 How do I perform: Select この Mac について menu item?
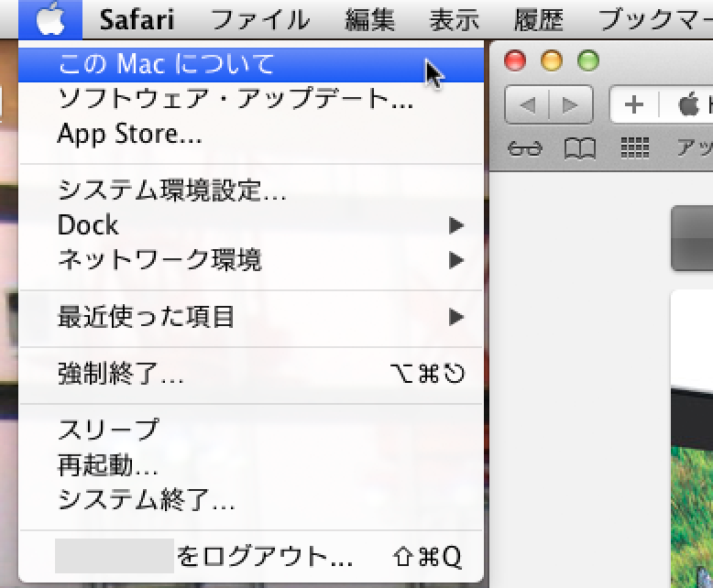click(x=250, y=64)
